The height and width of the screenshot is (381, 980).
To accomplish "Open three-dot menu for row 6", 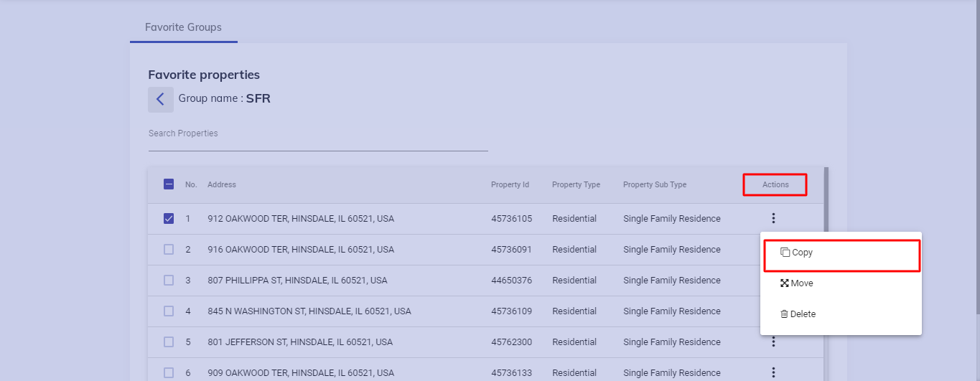I will (773, 372).
